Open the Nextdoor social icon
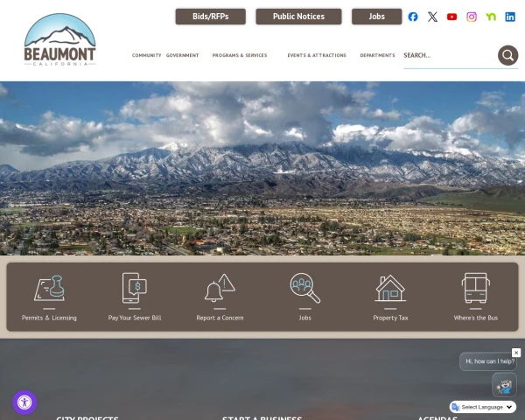Viewport: 525px width, 420px height. 491,17
